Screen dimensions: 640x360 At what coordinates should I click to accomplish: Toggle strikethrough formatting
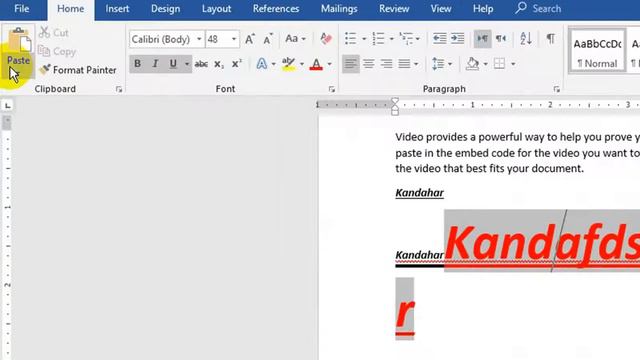(x=201, y=64)
